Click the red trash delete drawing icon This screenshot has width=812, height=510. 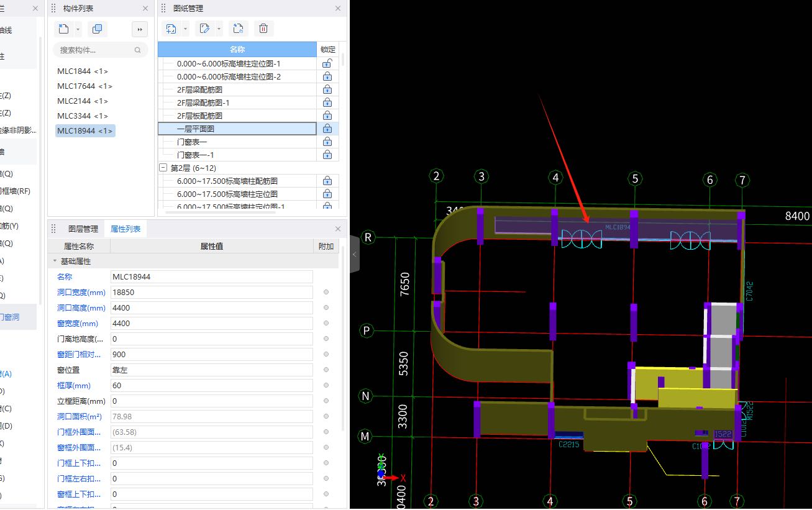click(x=263, y=29)
